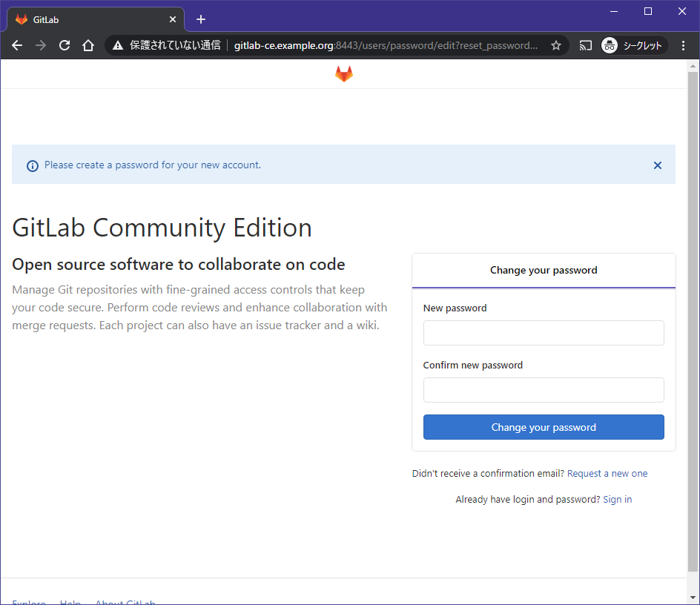
Task: Click the GitLab Community Edition heading
Action: point(162,228)
